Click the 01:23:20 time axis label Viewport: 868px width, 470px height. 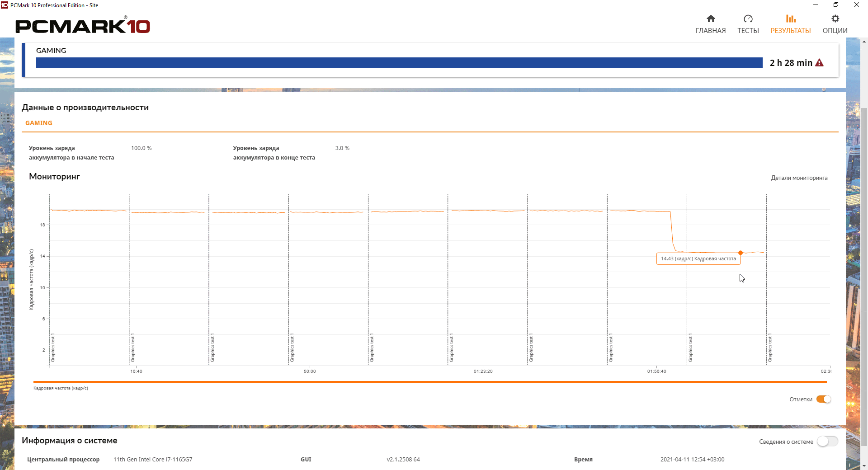coord(483,371)
